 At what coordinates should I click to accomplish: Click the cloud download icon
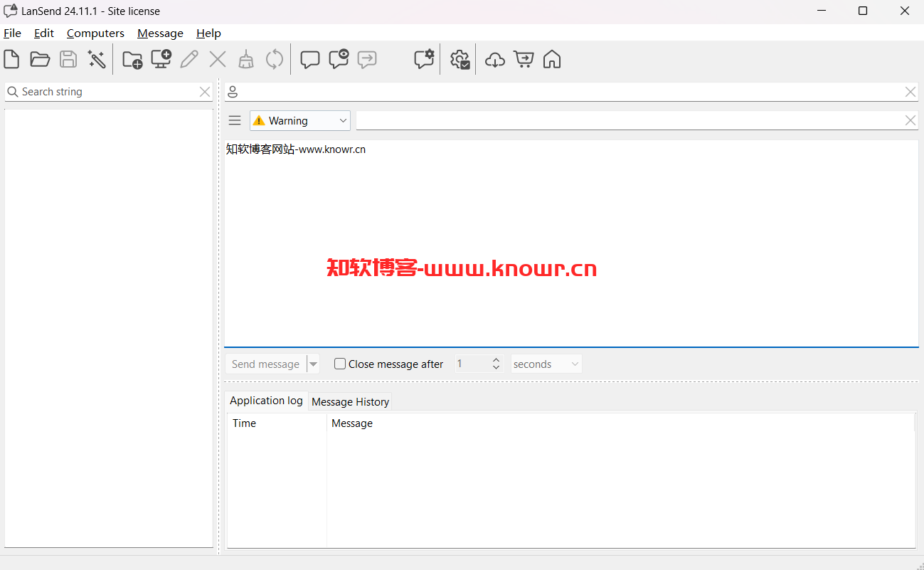pyautogui.click(x=495, y=60)
